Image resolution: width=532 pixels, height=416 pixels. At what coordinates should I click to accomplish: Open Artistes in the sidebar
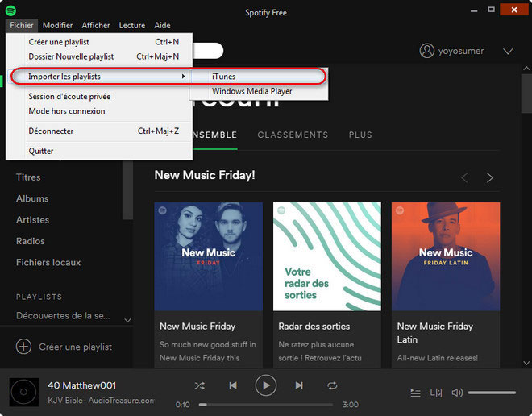click(33, 219)
